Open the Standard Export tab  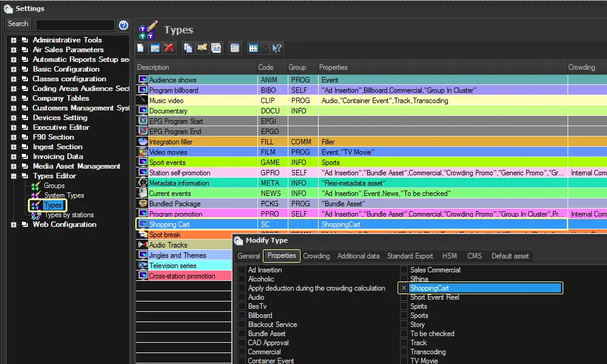tap(410, 256)
